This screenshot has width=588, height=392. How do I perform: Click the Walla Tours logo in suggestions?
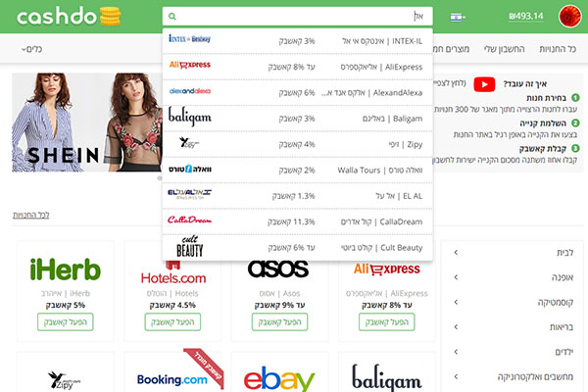pos(190,169)
